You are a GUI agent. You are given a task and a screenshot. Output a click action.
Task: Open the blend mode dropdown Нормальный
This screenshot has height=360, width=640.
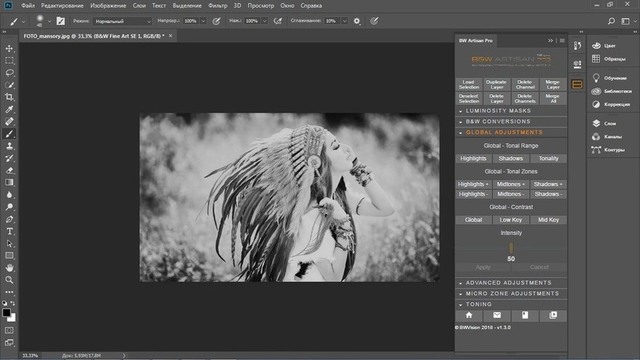(122, 21)
